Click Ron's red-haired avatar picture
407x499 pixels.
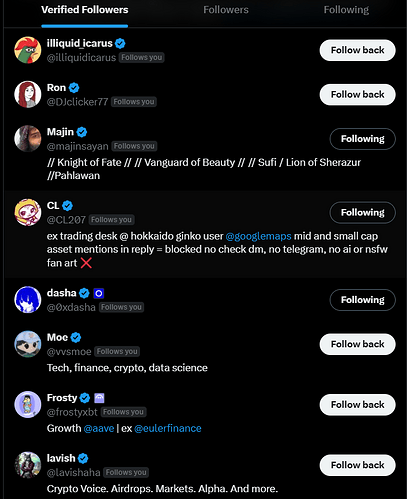point(28,94)
